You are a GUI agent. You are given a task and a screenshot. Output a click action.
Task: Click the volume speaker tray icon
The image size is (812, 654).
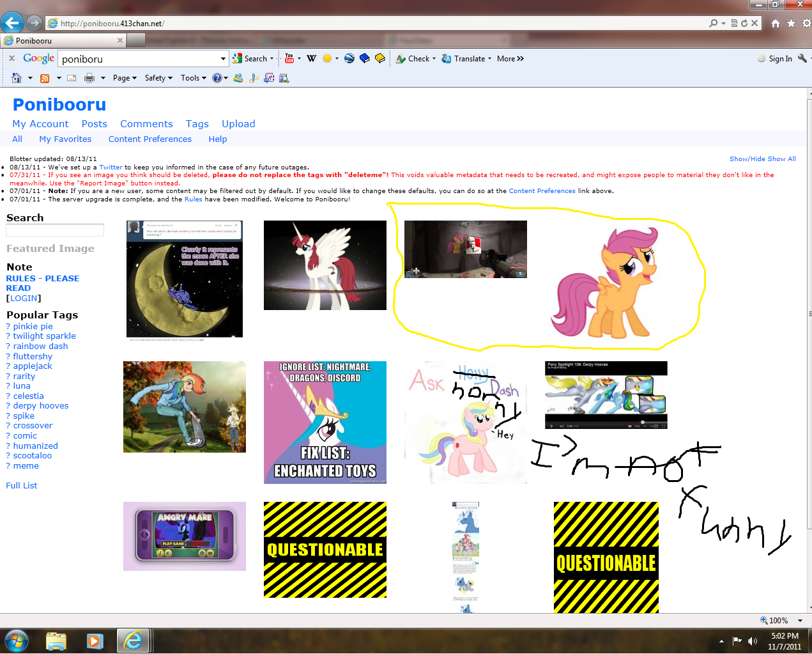(753, 641)
